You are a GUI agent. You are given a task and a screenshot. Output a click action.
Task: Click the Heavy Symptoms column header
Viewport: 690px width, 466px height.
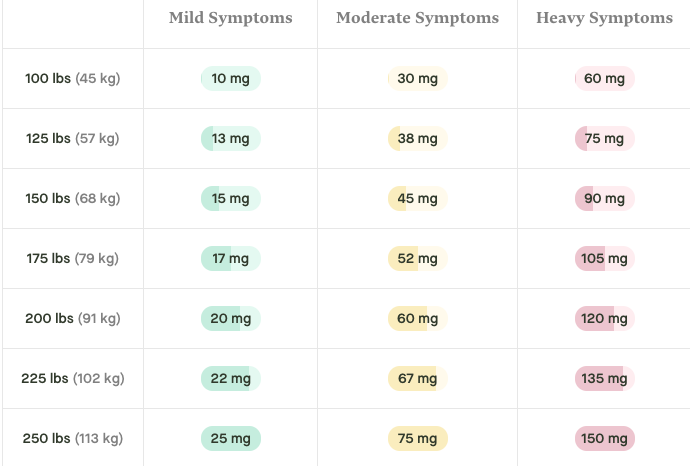pyautogui.click(x=604, y=18)
